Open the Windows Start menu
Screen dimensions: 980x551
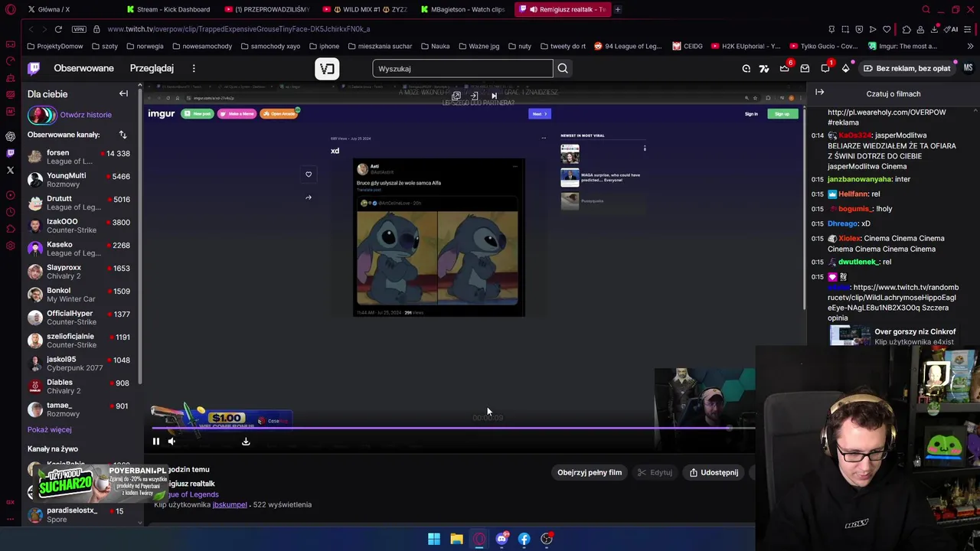coord(434,539)
